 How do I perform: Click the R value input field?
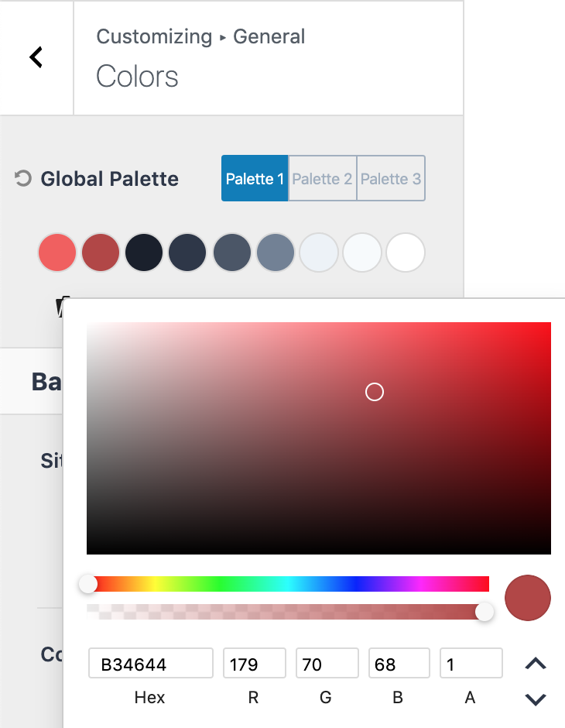[x=253, y=664]
